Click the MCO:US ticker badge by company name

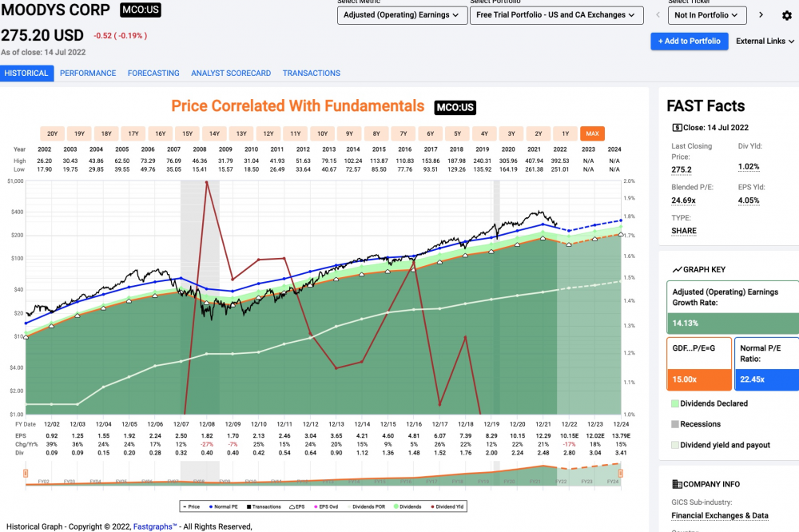(x=141, y=10)
